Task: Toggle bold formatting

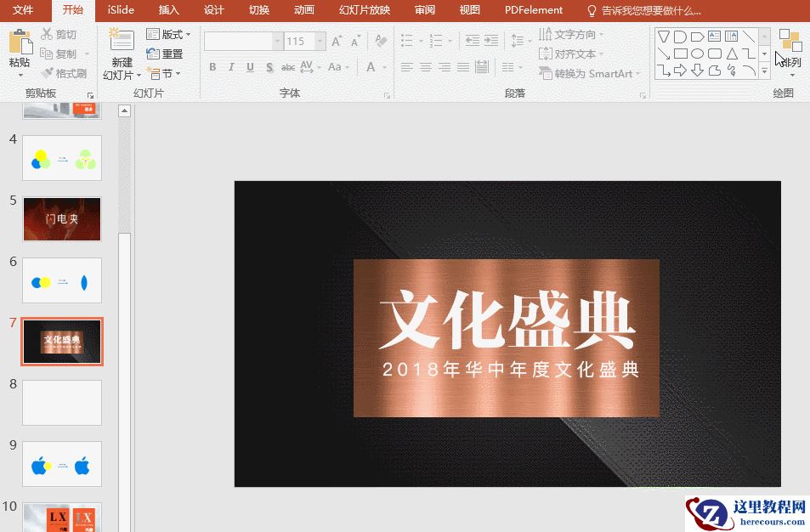Action: click(212, 67)
